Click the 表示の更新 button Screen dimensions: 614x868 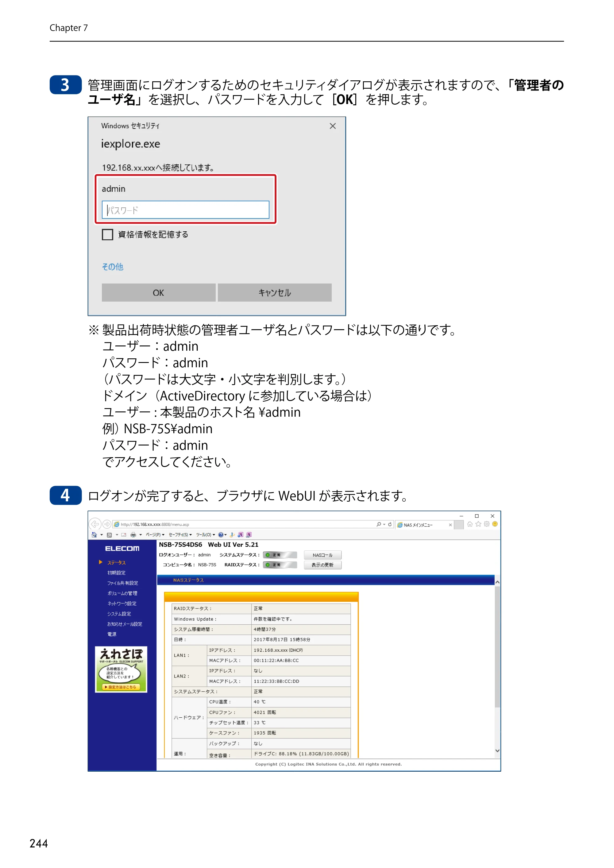tap(322, 565)
